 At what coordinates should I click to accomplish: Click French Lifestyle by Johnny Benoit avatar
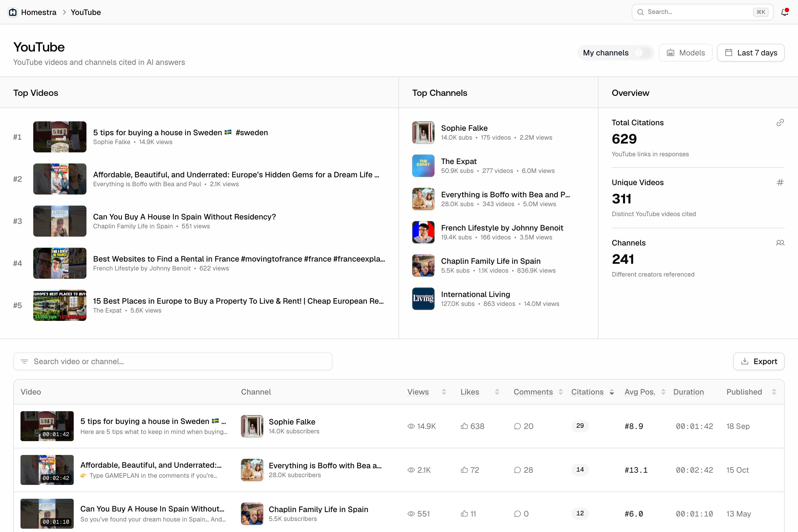click(423, 232)
